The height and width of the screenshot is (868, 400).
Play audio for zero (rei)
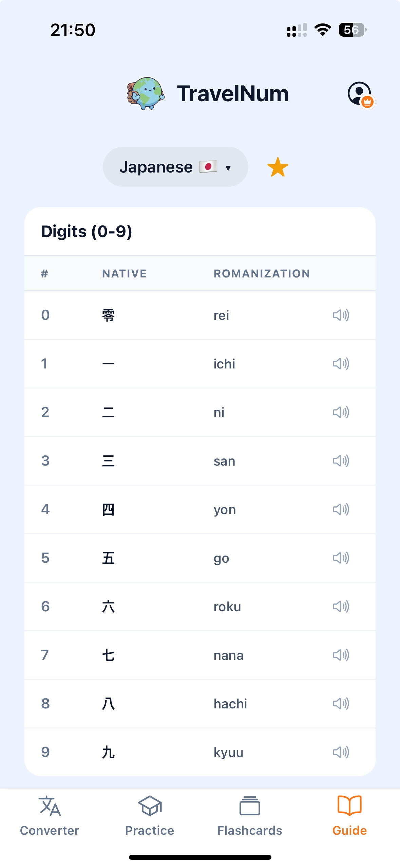pyautogui.click(x=341, y=315)
